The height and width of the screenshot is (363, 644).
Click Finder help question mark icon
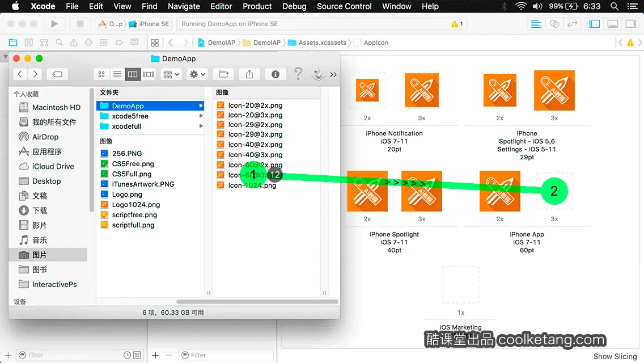(x=298, y=74)
